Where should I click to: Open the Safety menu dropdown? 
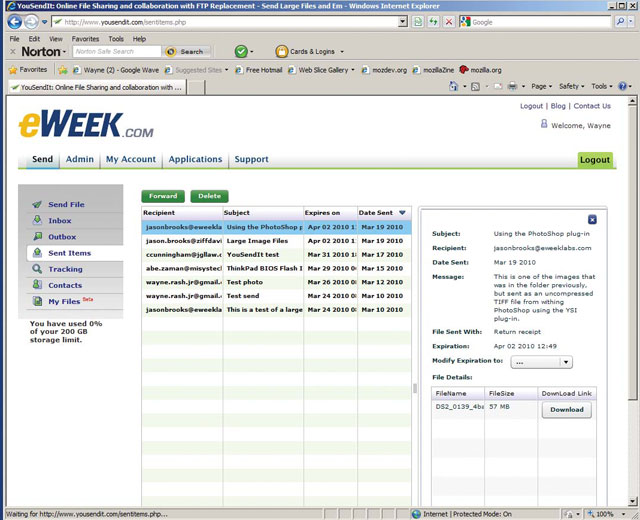571,87
